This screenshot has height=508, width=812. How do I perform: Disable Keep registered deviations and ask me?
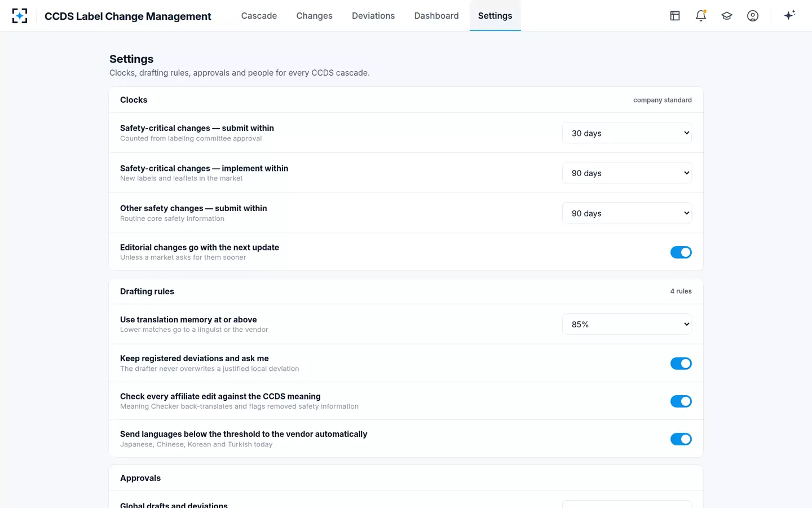click(681, 364)
